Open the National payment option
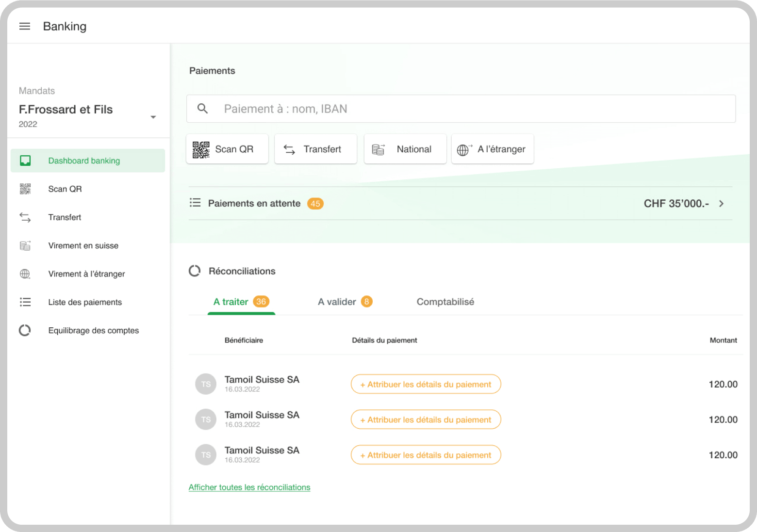The height and width of the screenshot is (532, 757). click(x=405, y=149)
